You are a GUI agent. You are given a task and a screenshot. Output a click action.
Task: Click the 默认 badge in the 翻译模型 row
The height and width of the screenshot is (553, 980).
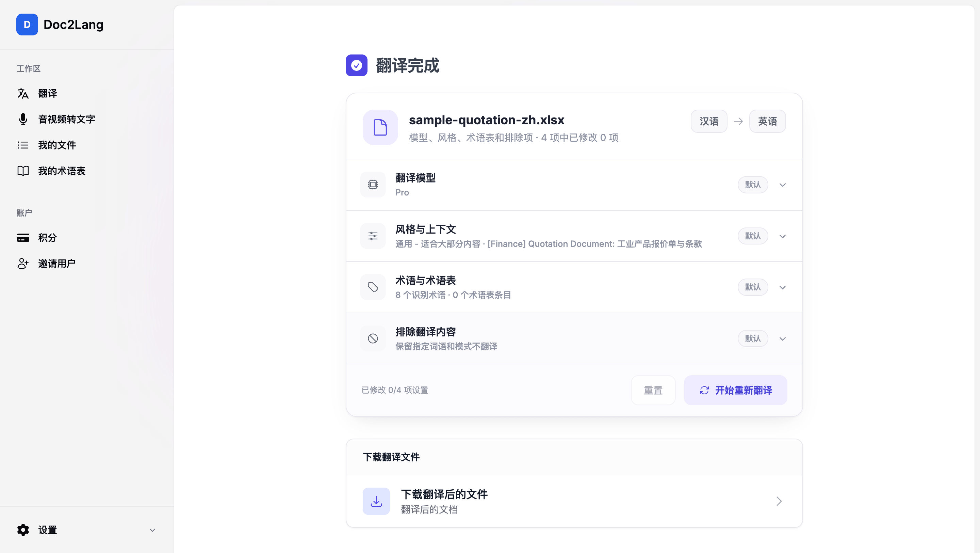tap(753, 185)
